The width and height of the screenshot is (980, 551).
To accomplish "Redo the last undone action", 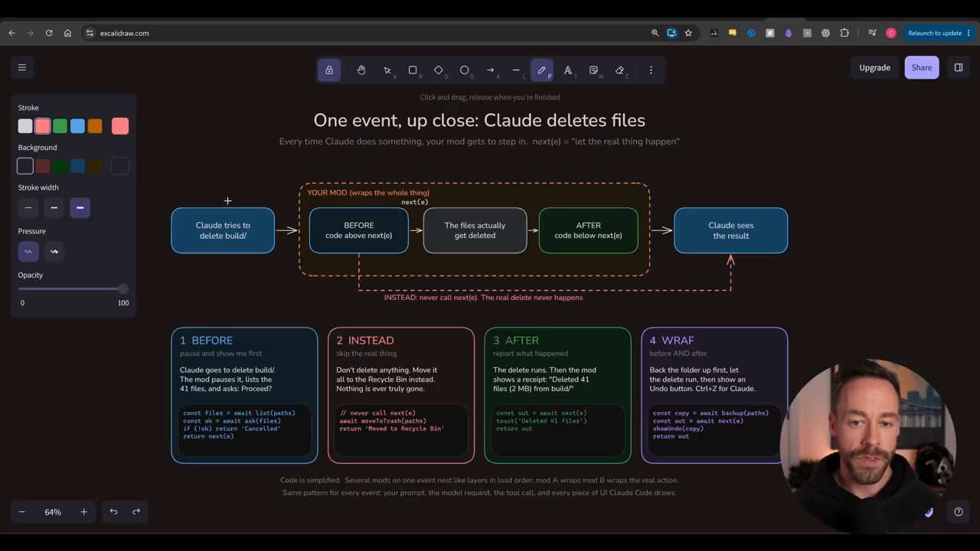I will click(136, 512).
